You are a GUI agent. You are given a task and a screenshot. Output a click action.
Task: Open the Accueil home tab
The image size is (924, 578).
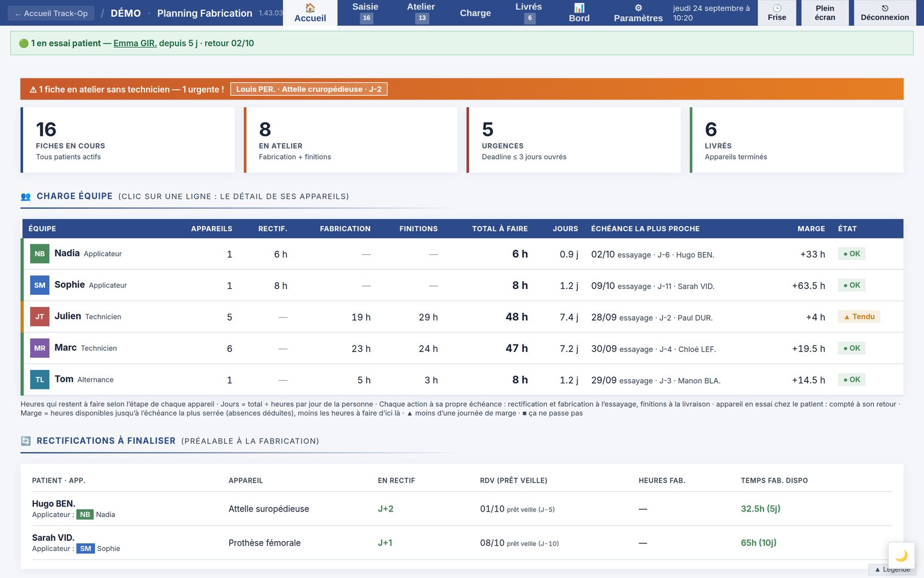click(310, 13)
